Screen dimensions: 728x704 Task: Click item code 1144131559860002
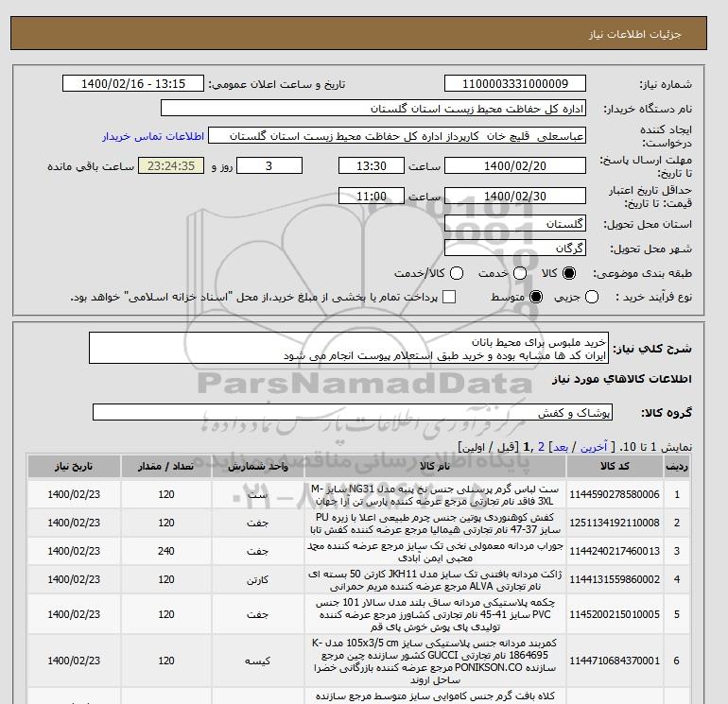(615, 579)
